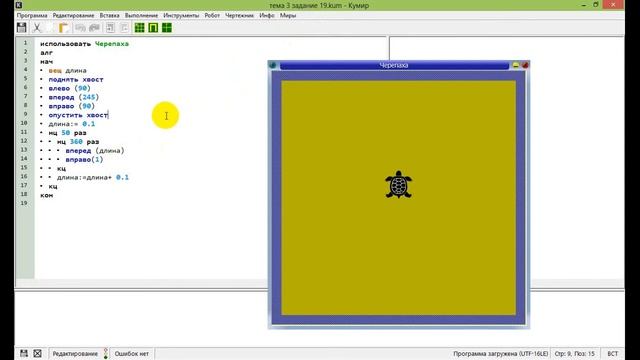Click the 'кон' keyword on line 18
The width and height of the screenshot is (640, 360).
coord(47,195)
